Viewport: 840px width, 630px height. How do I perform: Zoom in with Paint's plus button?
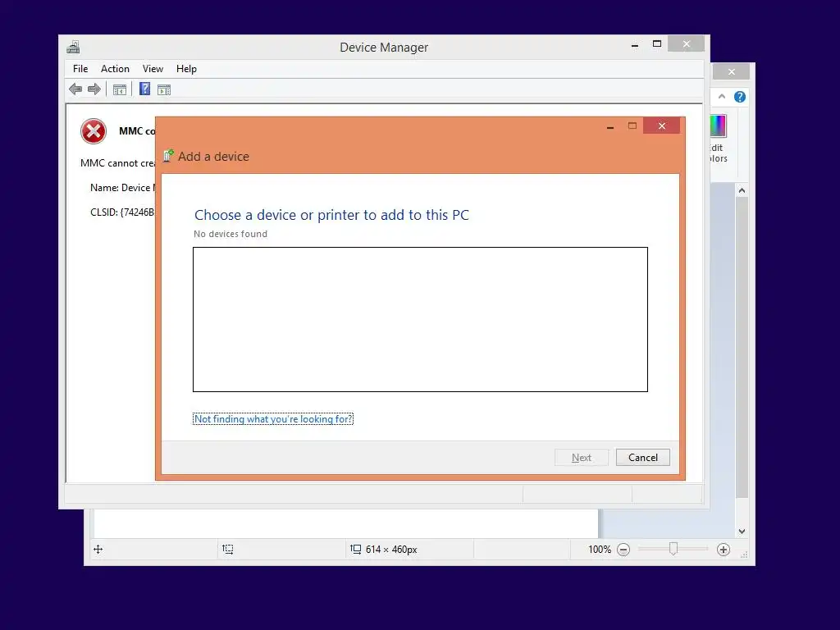pyautogui.click(x=724, y=550)
